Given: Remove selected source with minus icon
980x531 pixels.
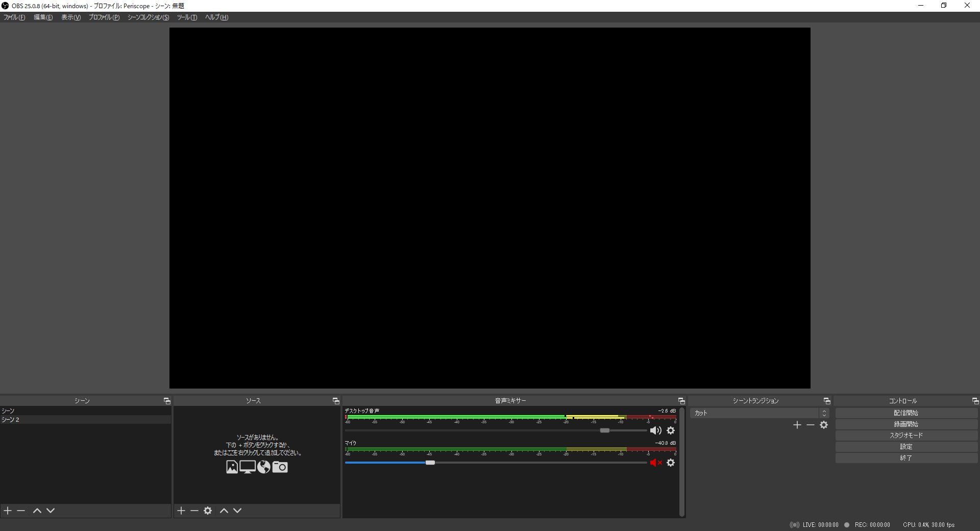Looking at the screenshot, I should click(194, 511).
